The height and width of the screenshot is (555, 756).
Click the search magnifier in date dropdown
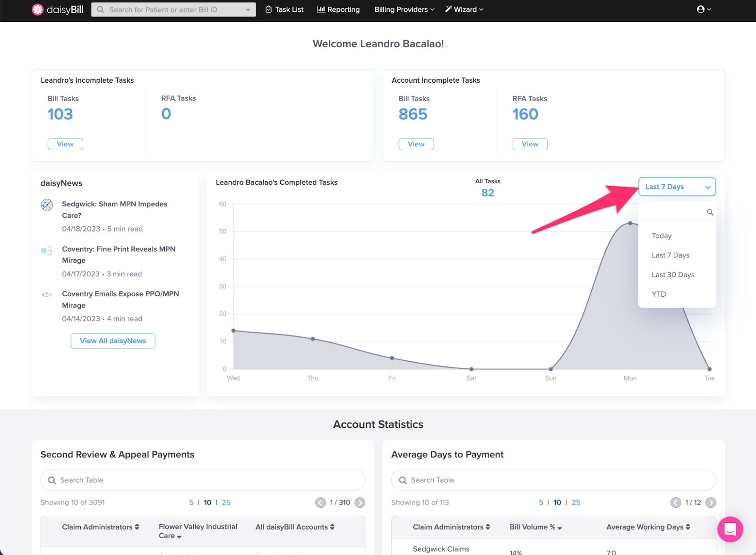pyautogui.click(x=710, y=213)
